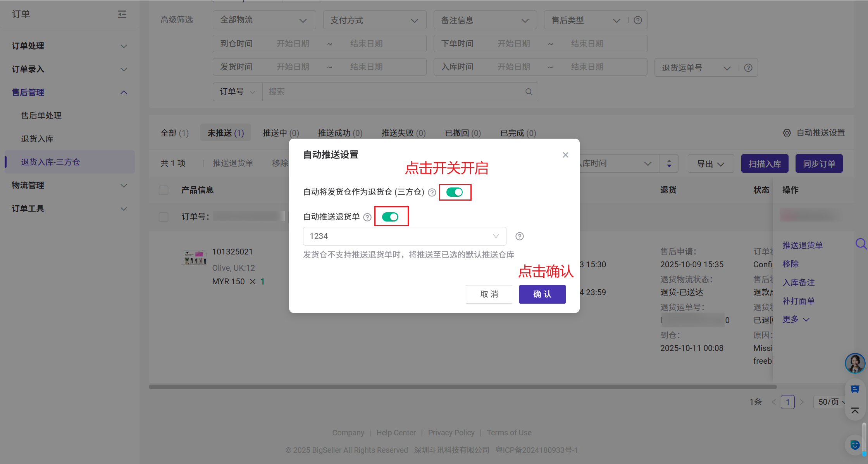
Task: Check the select-all checkbox beside 产品信息
Action: [x=164, y=190]
